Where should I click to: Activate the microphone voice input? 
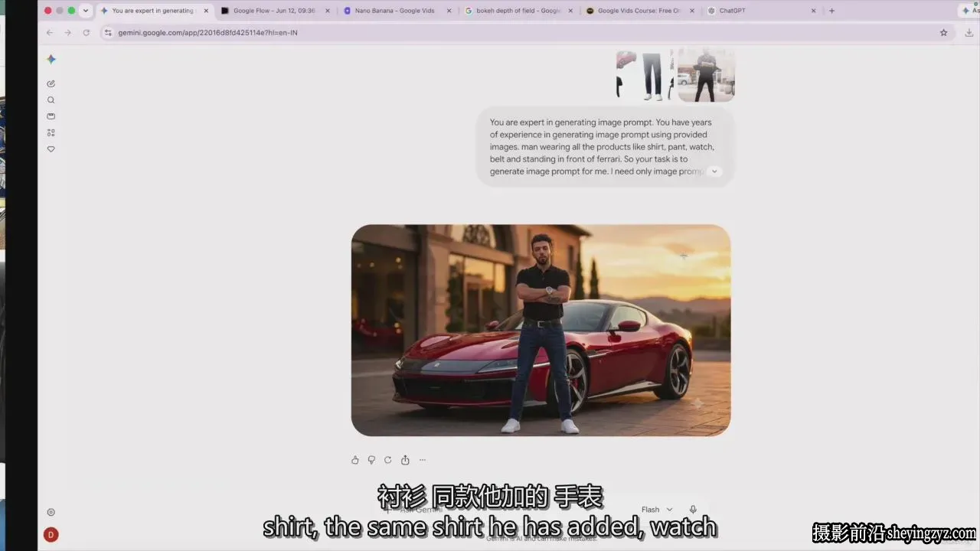(693, 510)
